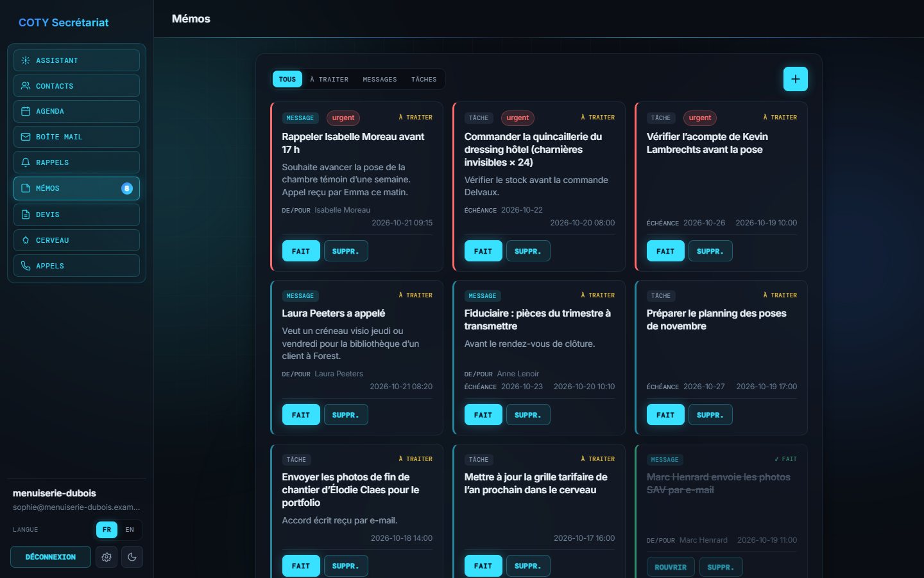Filter memos by Messages

[x=380, y=79]
